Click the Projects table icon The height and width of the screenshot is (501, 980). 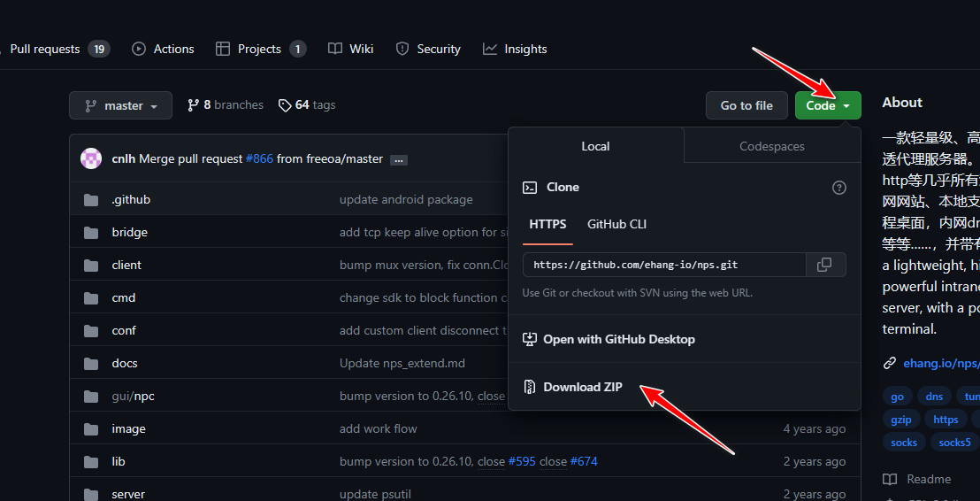(x=223, y=49)
